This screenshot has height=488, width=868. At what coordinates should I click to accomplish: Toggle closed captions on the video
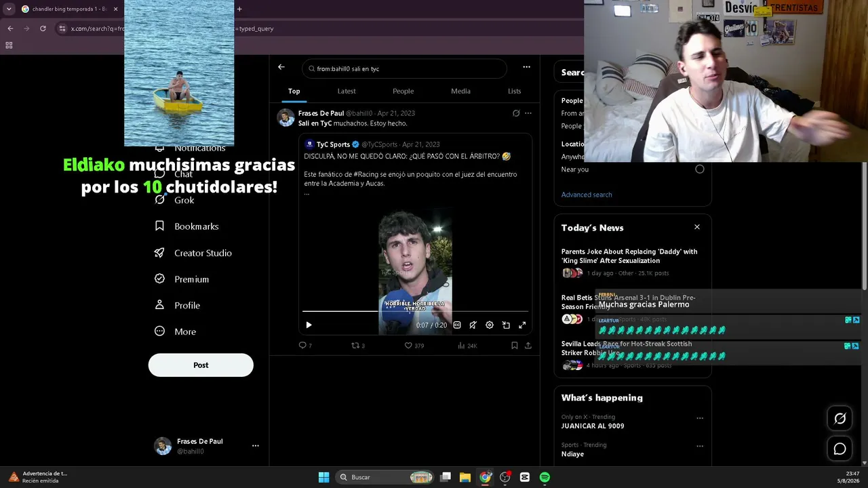457,325
